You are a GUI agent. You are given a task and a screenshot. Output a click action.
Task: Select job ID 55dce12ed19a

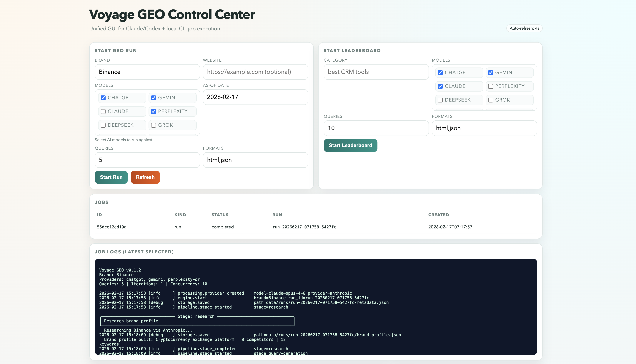click(x=112, y=227)
